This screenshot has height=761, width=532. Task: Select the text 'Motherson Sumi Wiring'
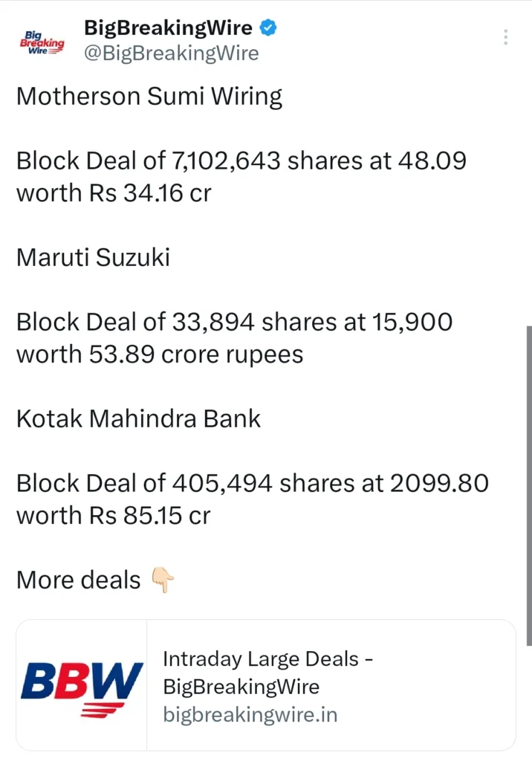[x=149, y=97]
